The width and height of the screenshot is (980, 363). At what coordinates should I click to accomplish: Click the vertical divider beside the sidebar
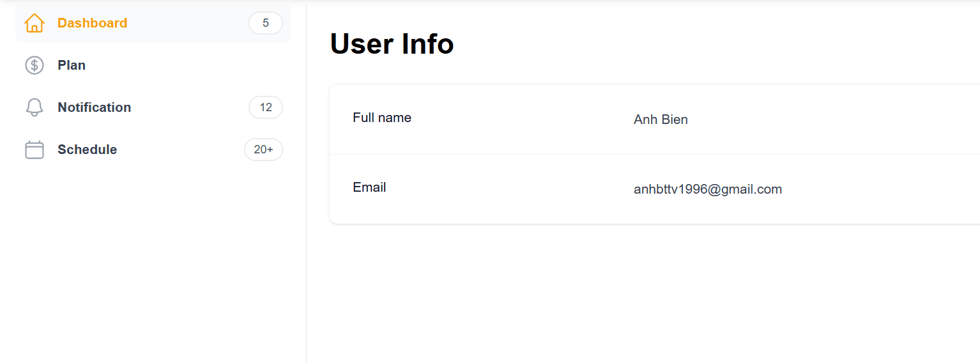[307, 256]
